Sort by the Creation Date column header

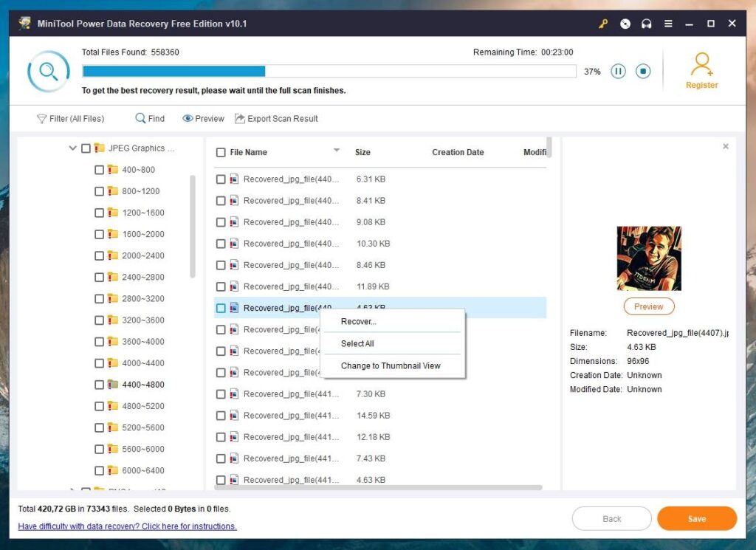[458, 152]
